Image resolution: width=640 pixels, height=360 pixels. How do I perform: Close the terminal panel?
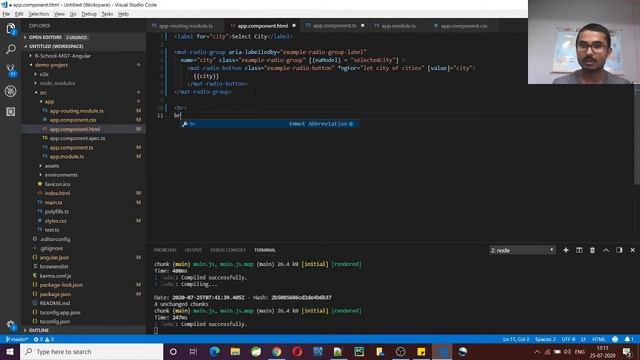[x=632, y=250]
